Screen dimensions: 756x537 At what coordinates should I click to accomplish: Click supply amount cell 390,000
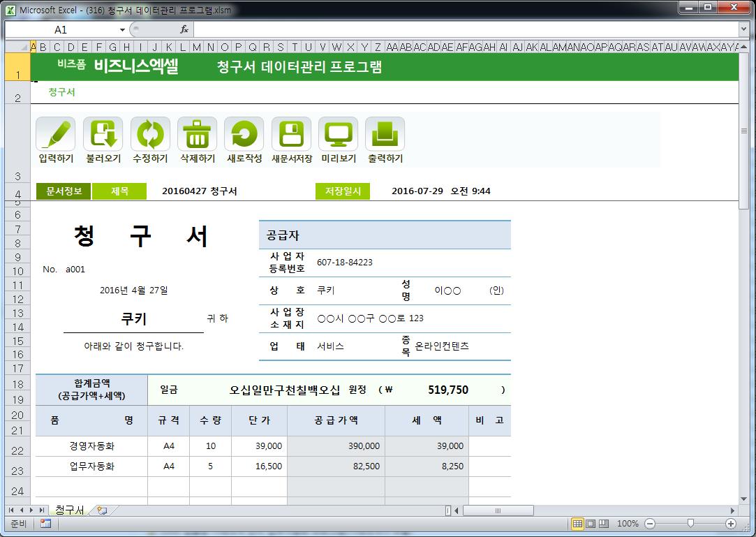336,446
